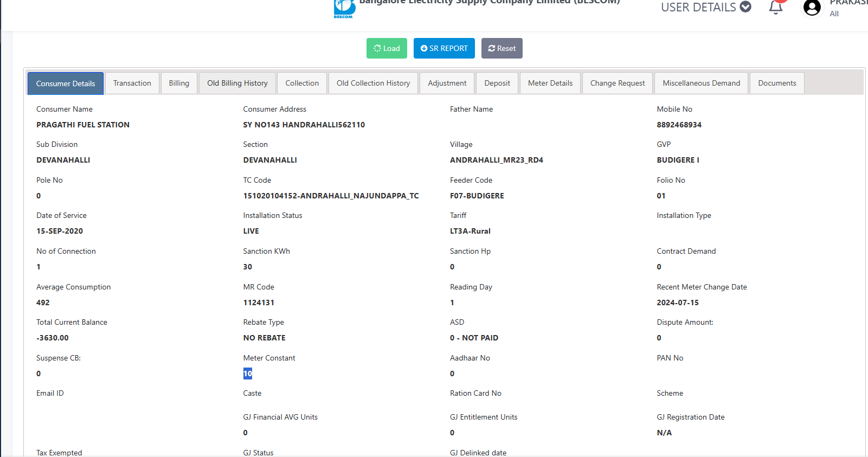
Task: Click the highlighted Meter Constant value 10
Action: coord(248,374)
